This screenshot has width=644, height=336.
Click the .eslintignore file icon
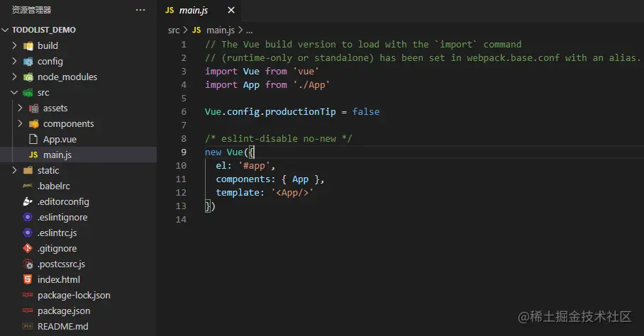[28, 217]
